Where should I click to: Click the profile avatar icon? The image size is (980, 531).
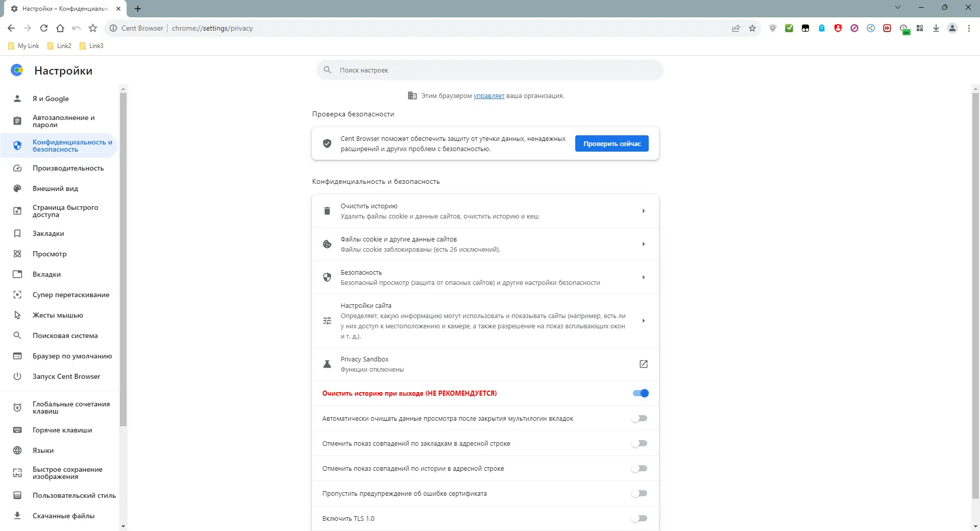[952, 29]
